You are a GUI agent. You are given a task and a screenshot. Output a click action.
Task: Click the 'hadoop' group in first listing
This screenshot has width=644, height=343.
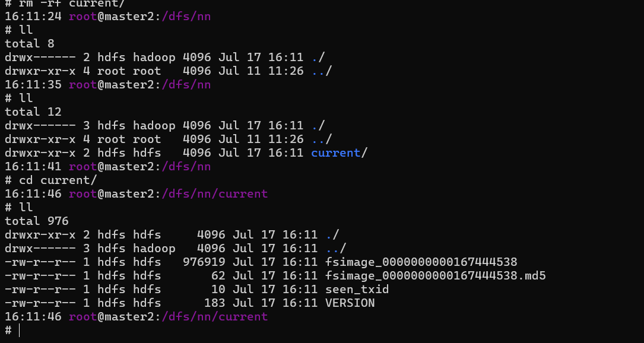click(154, 57)
